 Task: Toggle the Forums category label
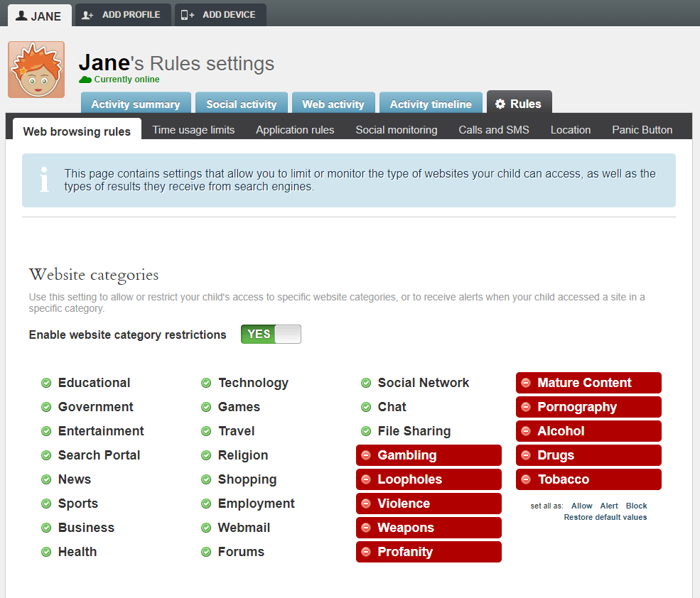click(x=241, y=552)
